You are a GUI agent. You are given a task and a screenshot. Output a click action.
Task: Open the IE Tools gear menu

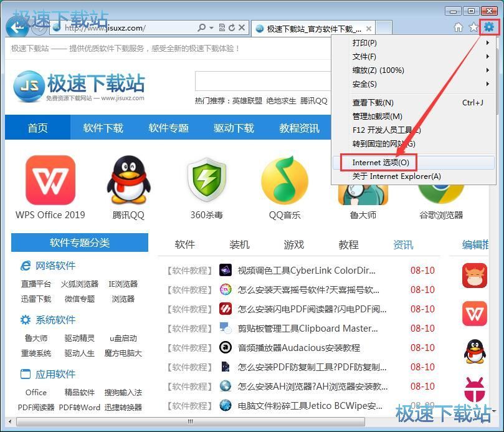pos(489,27)
